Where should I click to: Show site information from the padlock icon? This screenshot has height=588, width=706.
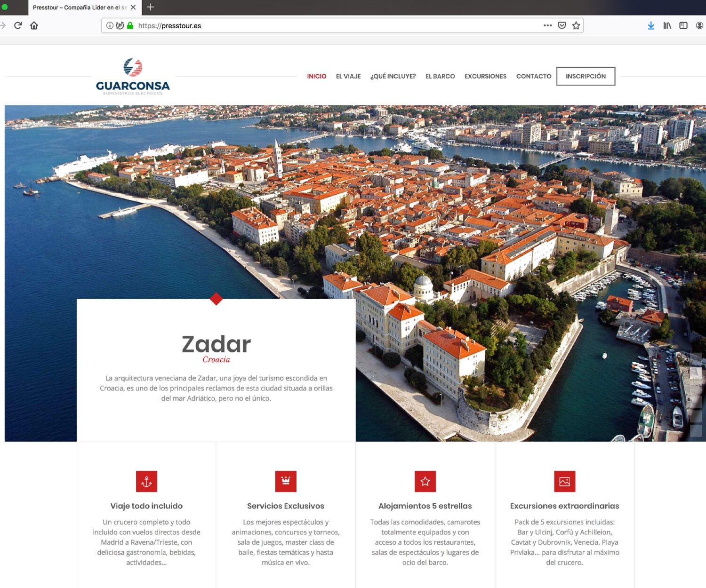click(130, 25)
